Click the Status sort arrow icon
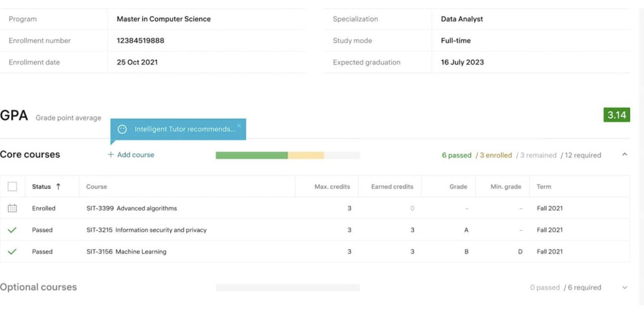Viewport: 644px width, 316px height. point(58,186)
